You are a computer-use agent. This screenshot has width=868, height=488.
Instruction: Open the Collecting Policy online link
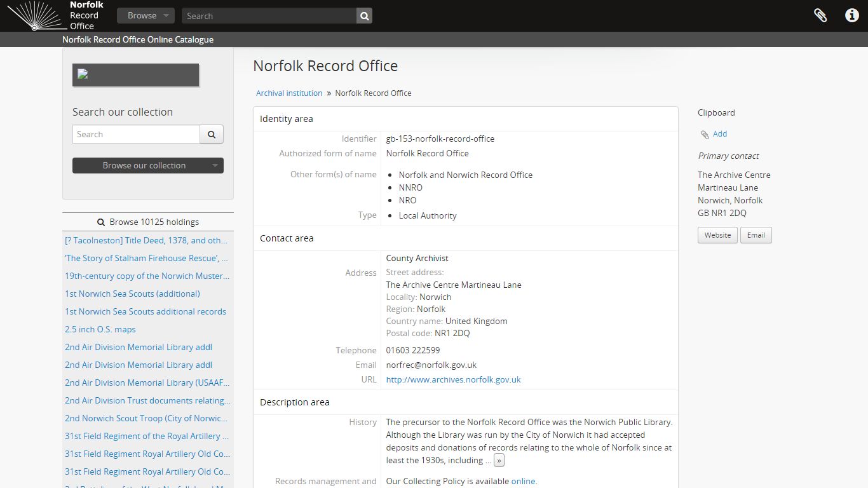click(x=523, y=481)
